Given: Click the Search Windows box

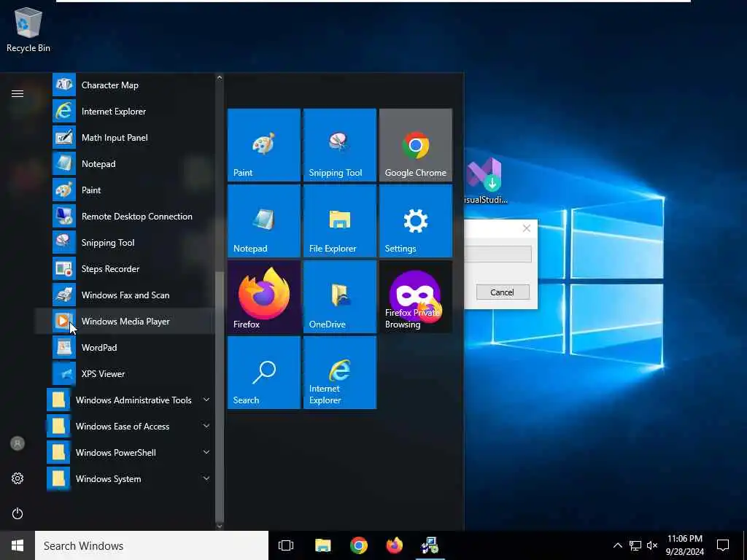Looking at the screenshot, I should [152, 545].
